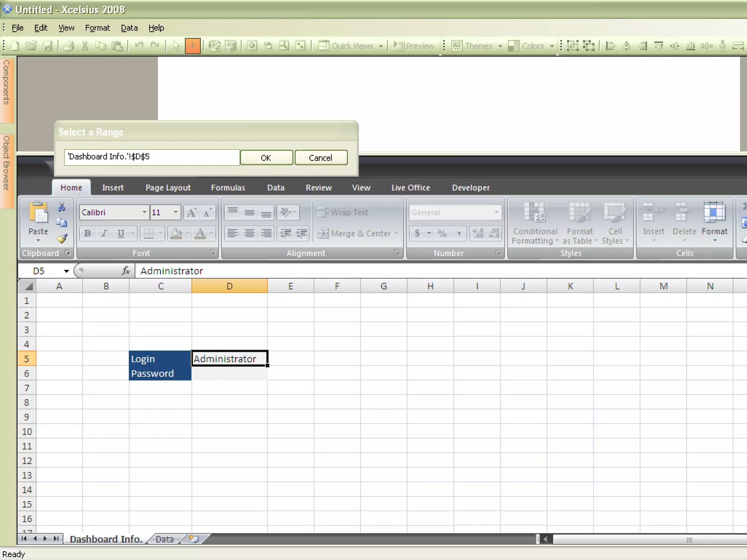This screenshot has height=560, width=747.
Task: Click the Comma Style icon
Action: [x=459, y=233]
